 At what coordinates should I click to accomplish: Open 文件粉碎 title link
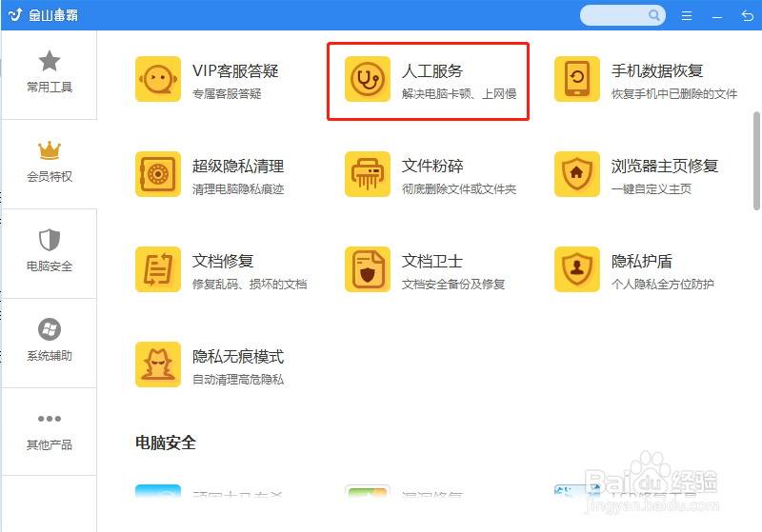coord(432,166)
